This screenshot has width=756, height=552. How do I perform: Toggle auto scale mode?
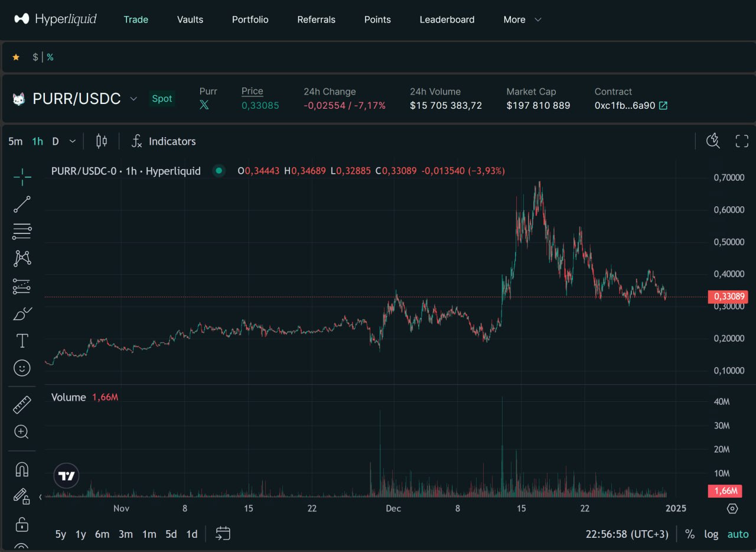click(738, 534)
